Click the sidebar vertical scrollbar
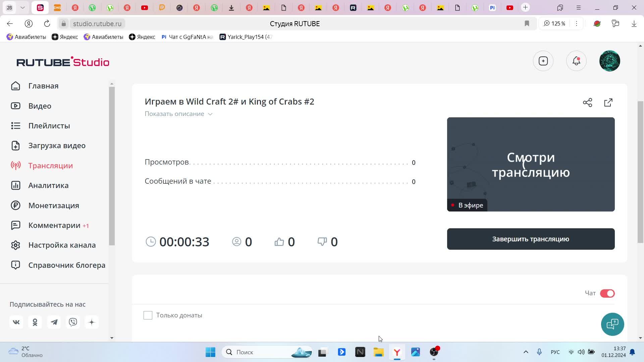This screenshot has height=362, width=644. (112, 166)
